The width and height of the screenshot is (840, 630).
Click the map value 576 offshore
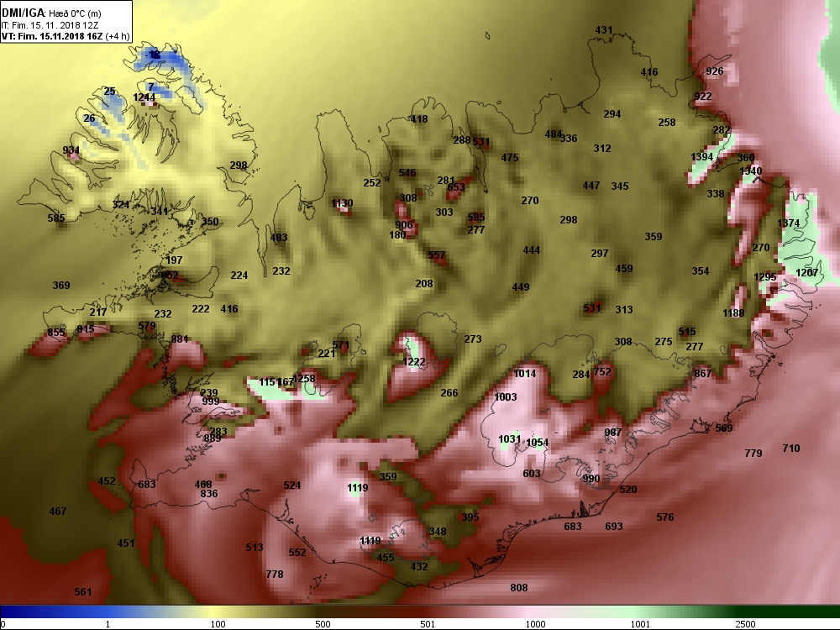[664, 517]
